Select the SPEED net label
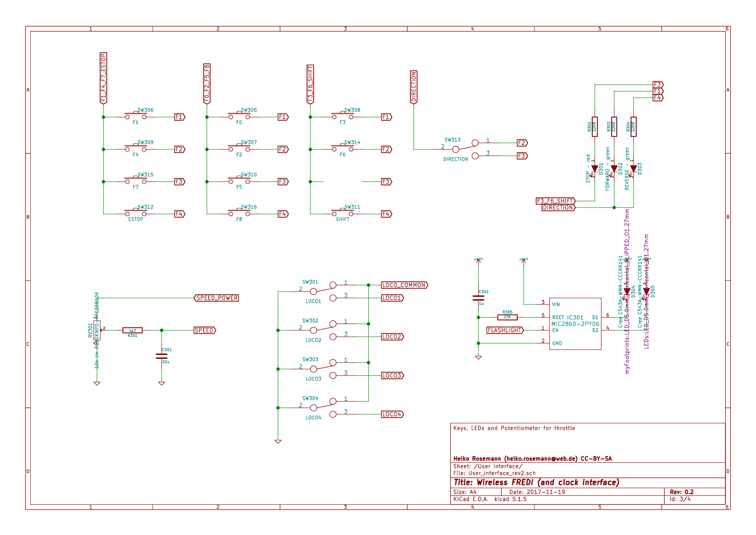 pyautogui.click(x=205, y=330)
